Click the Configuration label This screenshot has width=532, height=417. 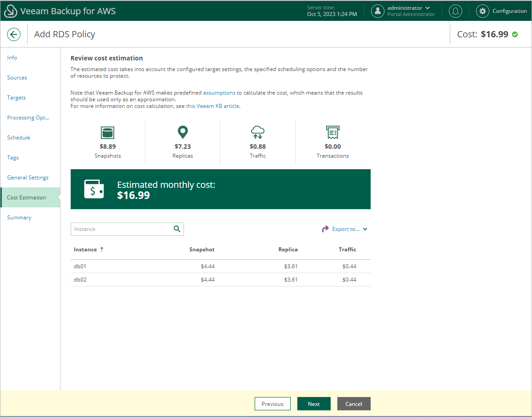pos(510,11)
